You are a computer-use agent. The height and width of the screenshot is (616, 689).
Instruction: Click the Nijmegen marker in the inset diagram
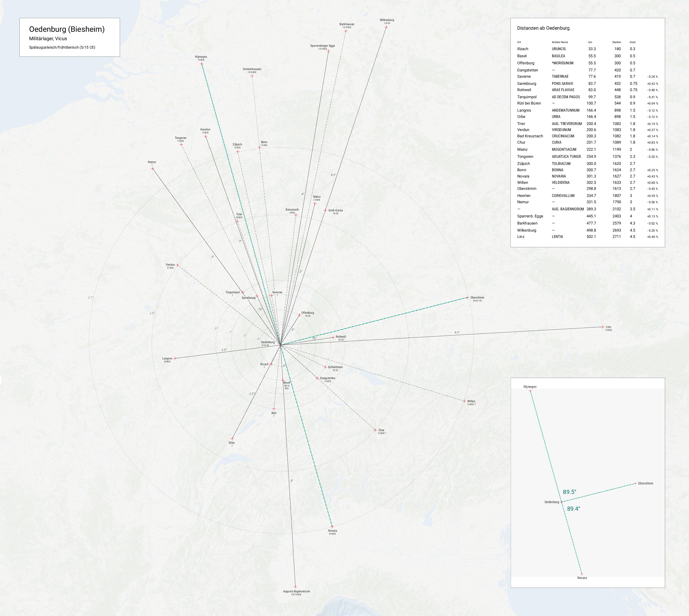pyautogui.click(x=530, y=391)
